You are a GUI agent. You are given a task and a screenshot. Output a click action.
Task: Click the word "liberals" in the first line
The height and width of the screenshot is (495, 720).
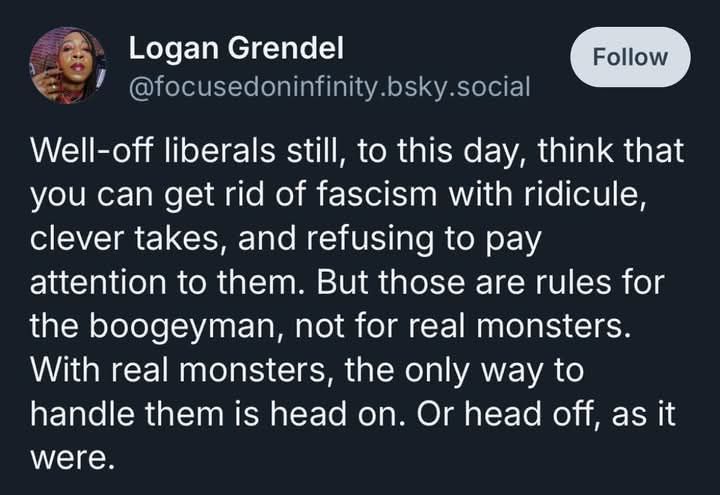220,150
